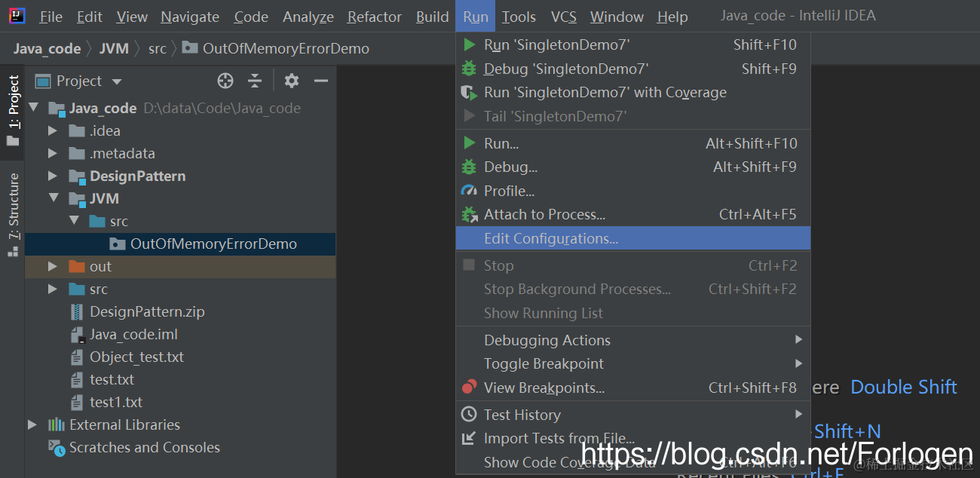Collapse the JVM module folder

52,198
